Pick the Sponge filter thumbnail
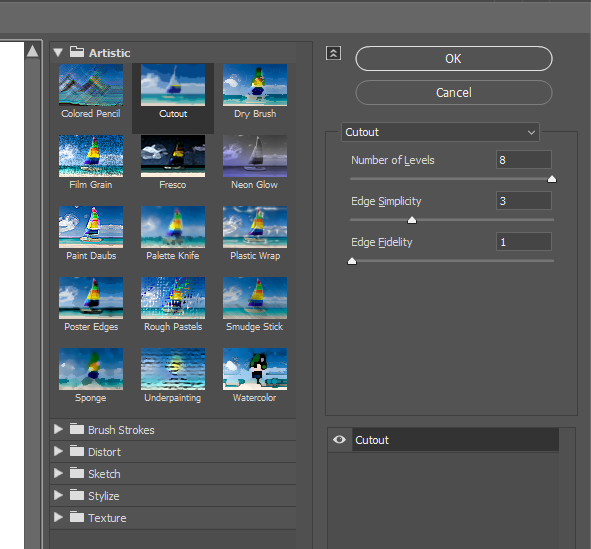This screenshot has width=591, height=549. coord(91,369)
